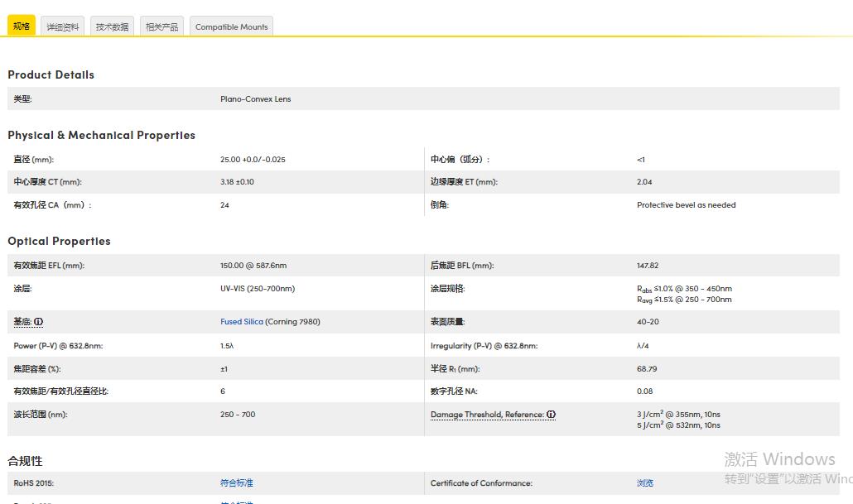The width and height of the screenshot is (853, 504).
Task: Go to the 相关产品 tab
Action: [x=161, y=26]
